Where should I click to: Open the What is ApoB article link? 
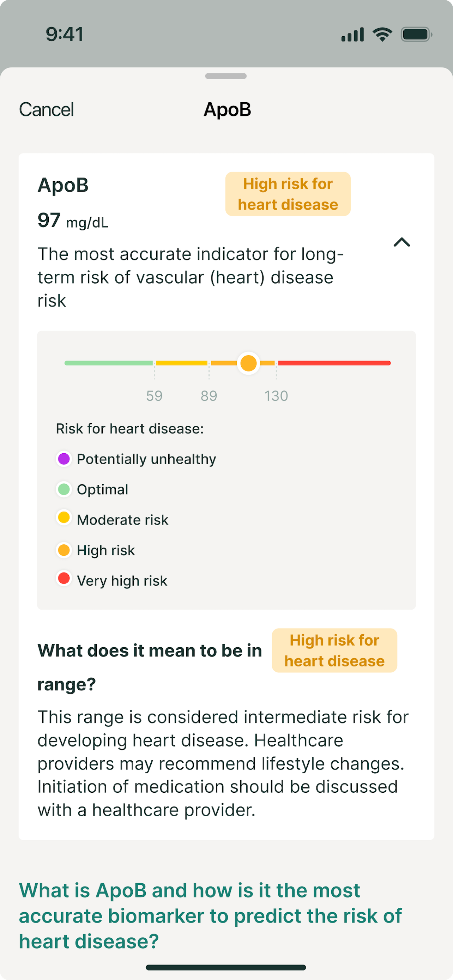coord(210,916)
